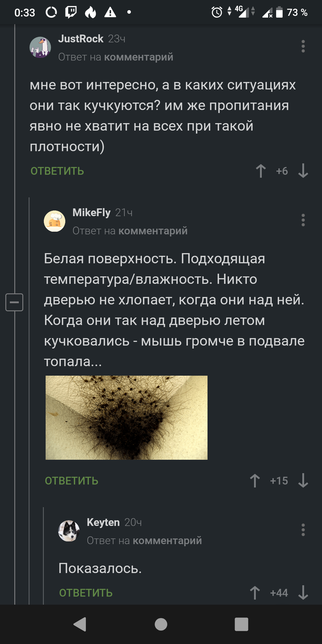
Task: Open three-dot menu on MikeFly's comment
Action: (303, 220)
